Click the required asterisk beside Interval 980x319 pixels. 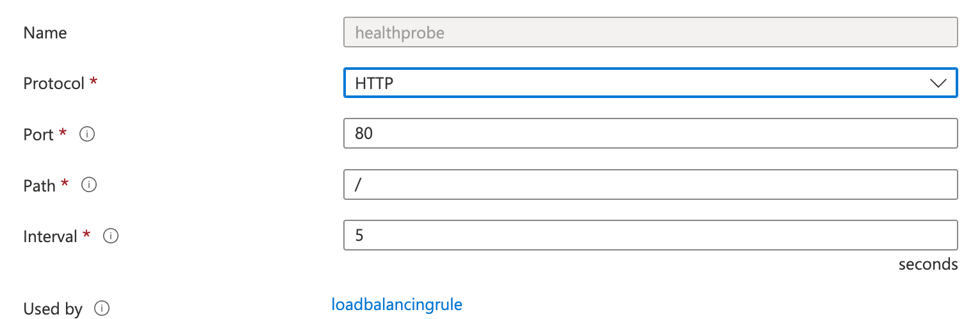pos(86,235)
